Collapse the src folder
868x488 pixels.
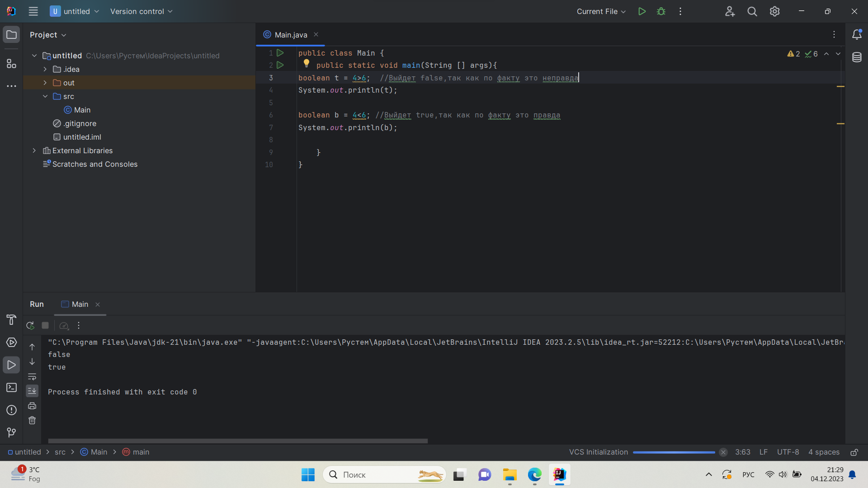(45, 96)
